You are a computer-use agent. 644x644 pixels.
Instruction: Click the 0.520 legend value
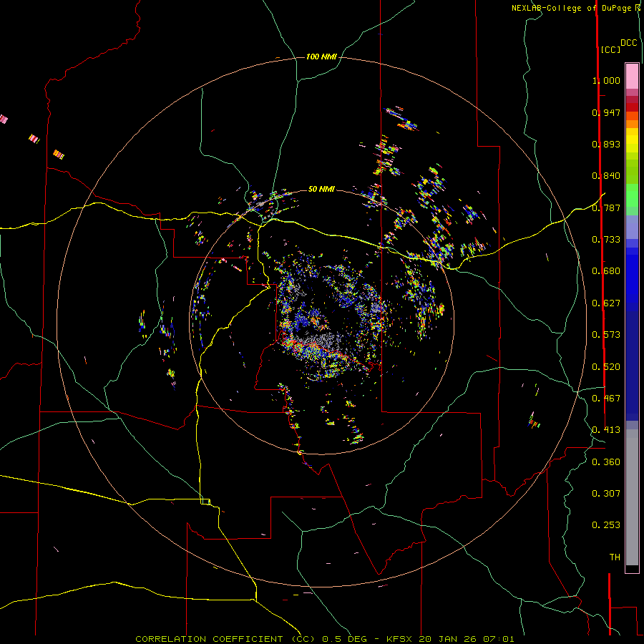tap(606, 367)
